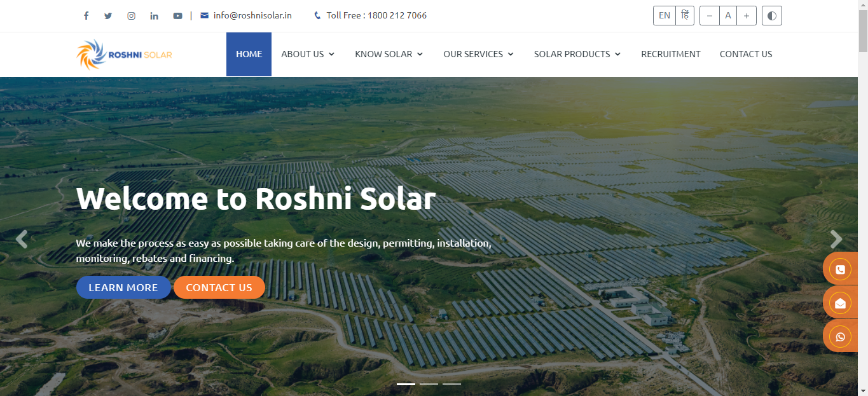This screenshot has width=868, height=396.
Task: Visit the Twitter profile icon
Action: click(108, 16)
